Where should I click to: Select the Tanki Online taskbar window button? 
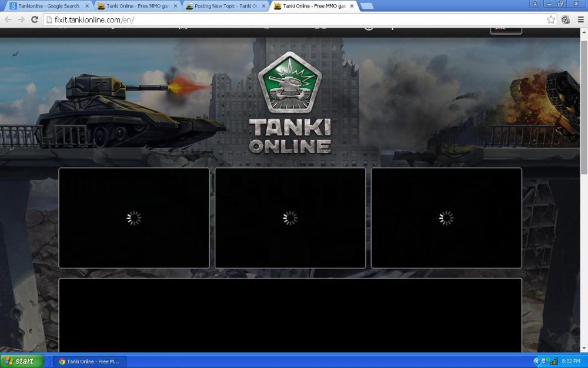[x=89, y=361]
